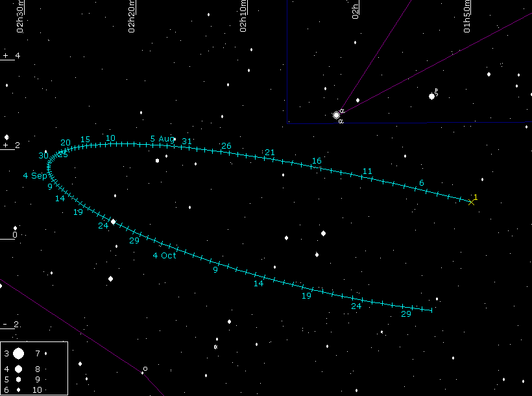Select the "4 Sep" date label

[x=35, y=175]
